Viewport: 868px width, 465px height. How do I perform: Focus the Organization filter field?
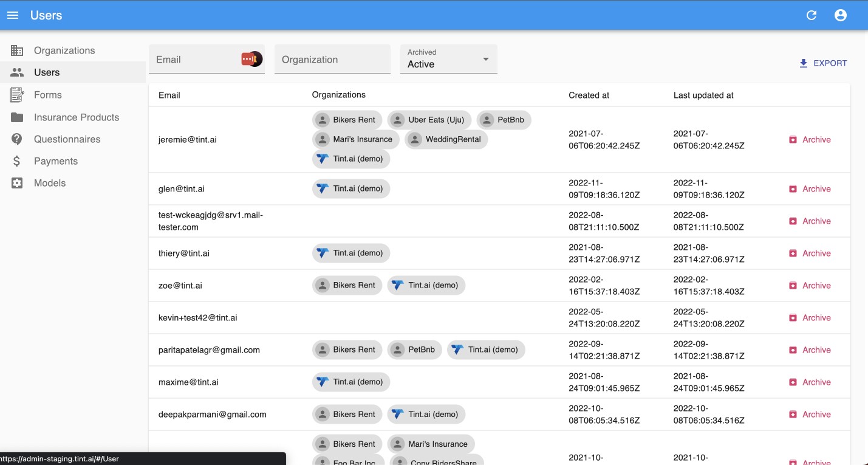pos(332,59)
